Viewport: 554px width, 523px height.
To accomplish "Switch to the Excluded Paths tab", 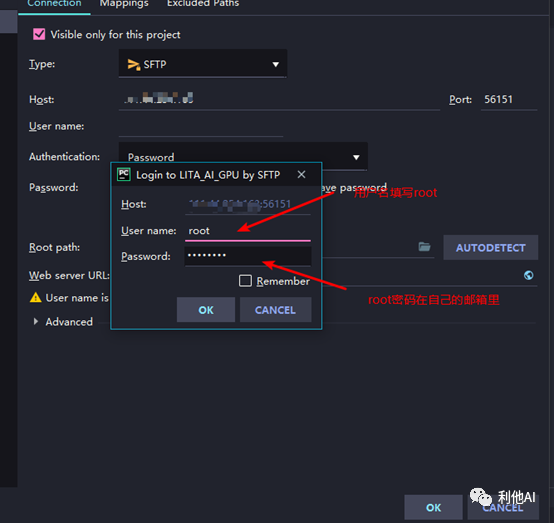I will [203, 4].
